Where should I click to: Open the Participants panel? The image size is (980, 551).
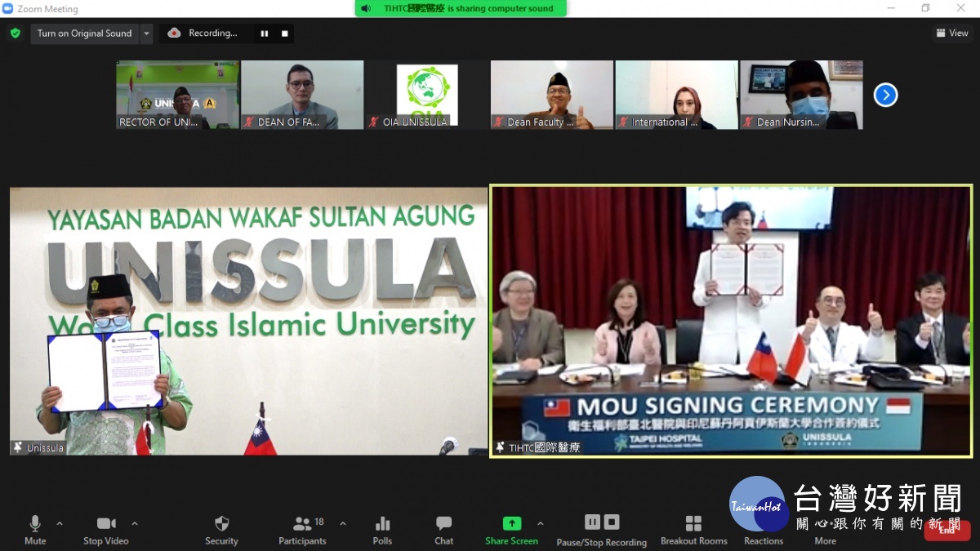302,531
